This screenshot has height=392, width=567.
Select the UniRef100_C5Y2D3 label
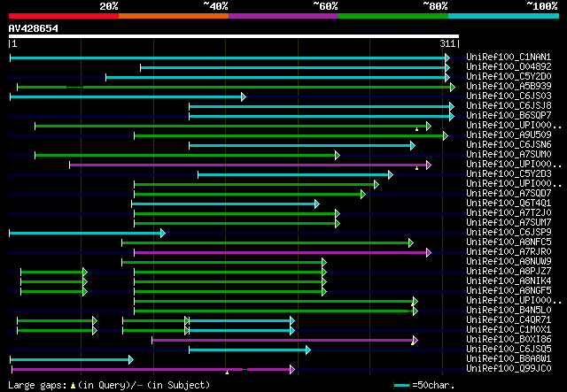click(509, 174)
